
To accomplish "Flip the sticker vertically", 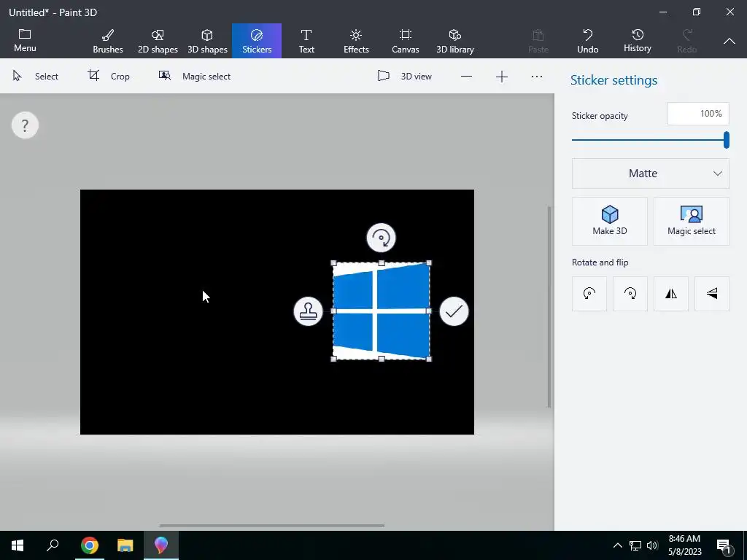I will pos(712,294).
